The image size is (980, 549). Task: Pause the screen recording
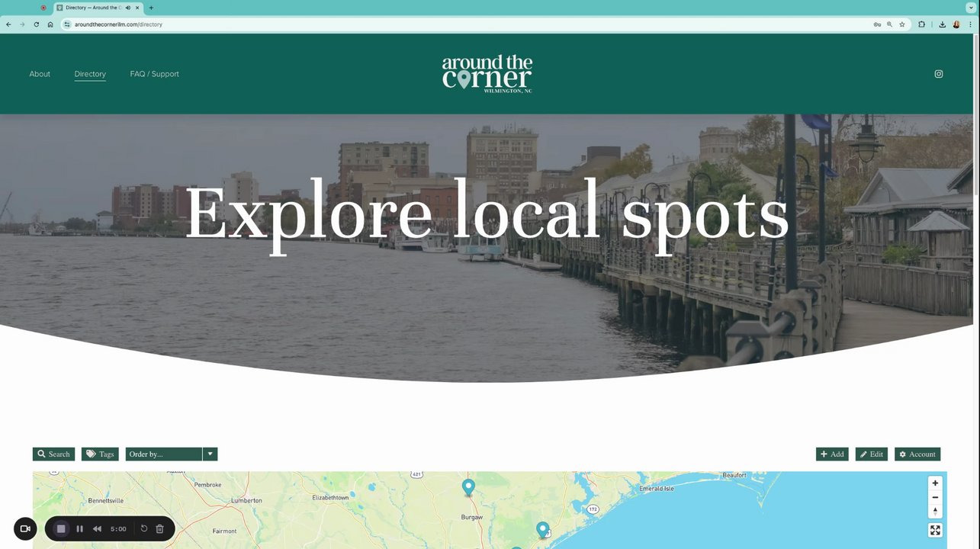(79, 528)
